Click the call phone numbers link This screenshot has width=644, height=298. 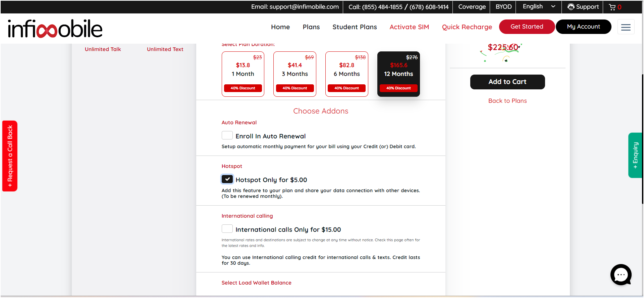coord(398,7)
